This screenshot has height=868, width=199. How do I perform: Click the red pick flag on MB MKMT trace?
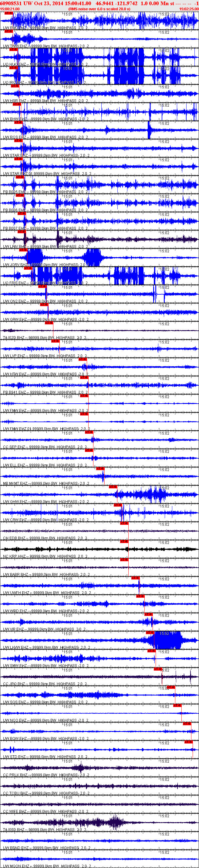click(100, 469)
